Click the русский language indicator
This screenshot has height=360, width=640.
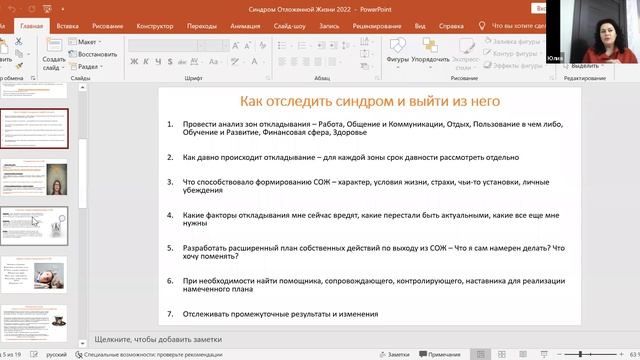56,354
